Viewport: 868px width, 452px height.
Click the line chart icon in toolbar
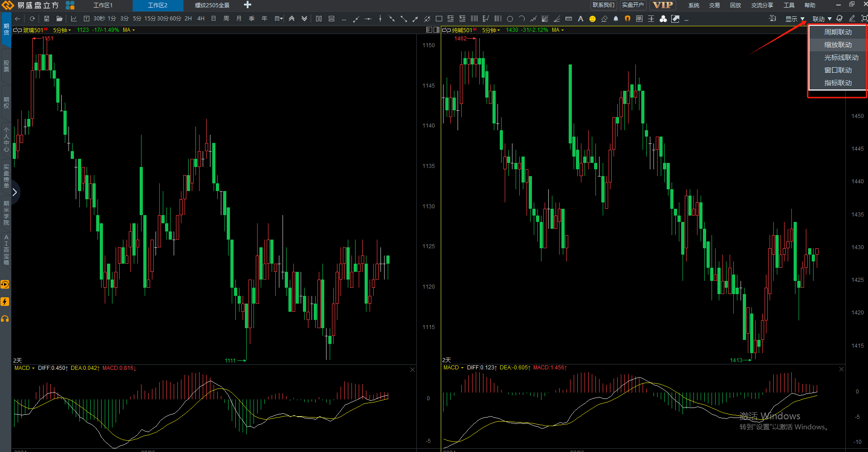pyautogui.click(x=74, y=19)
